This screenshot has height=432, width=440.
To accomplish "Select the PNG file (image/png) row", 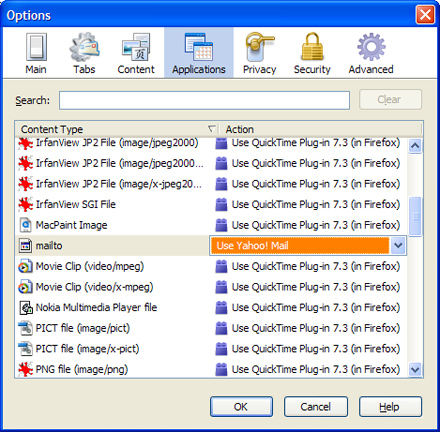I will click(x=211, y=369).
